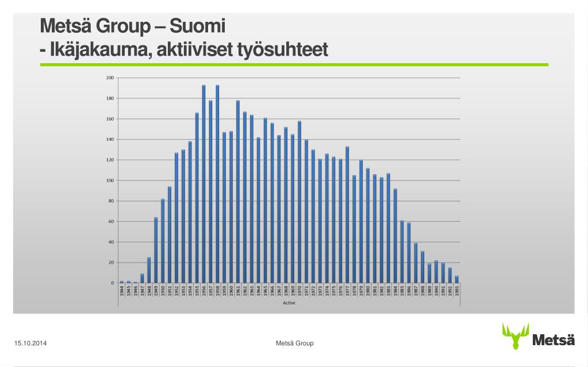Click the y-axis value '20'

111,262
